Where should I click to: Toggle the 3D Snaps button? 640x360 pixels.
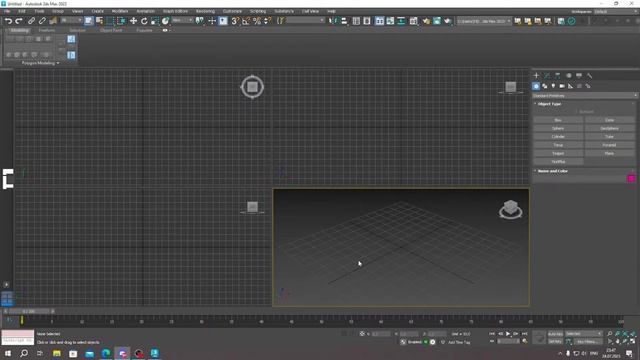coord(235,21)
